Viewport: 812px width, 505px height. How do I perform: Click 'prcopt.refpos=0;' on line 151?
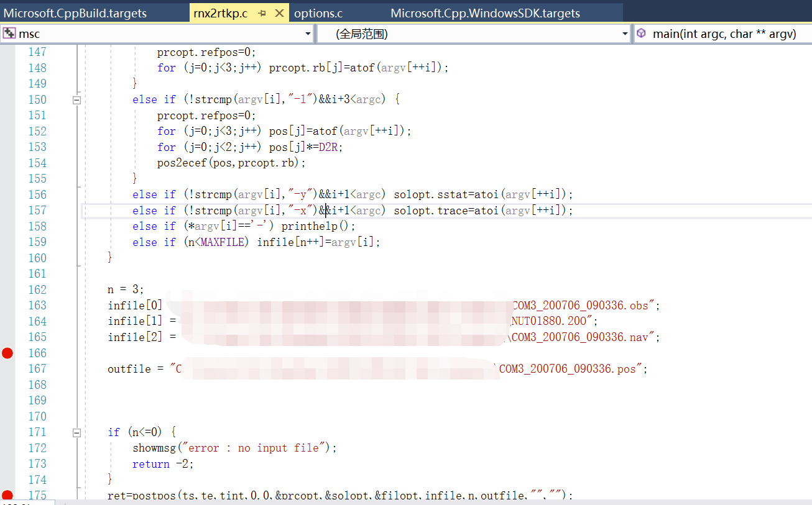pos(206,116)
